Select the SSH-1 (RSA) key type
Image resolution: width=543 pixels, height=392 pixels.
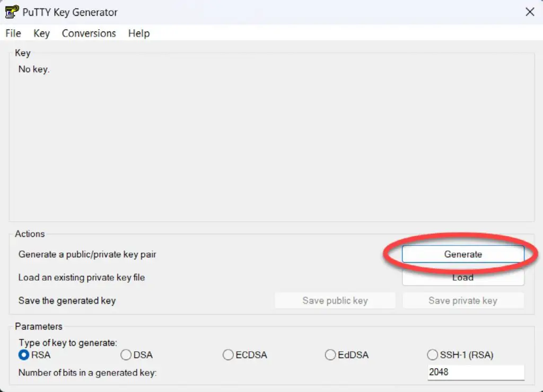433,355
